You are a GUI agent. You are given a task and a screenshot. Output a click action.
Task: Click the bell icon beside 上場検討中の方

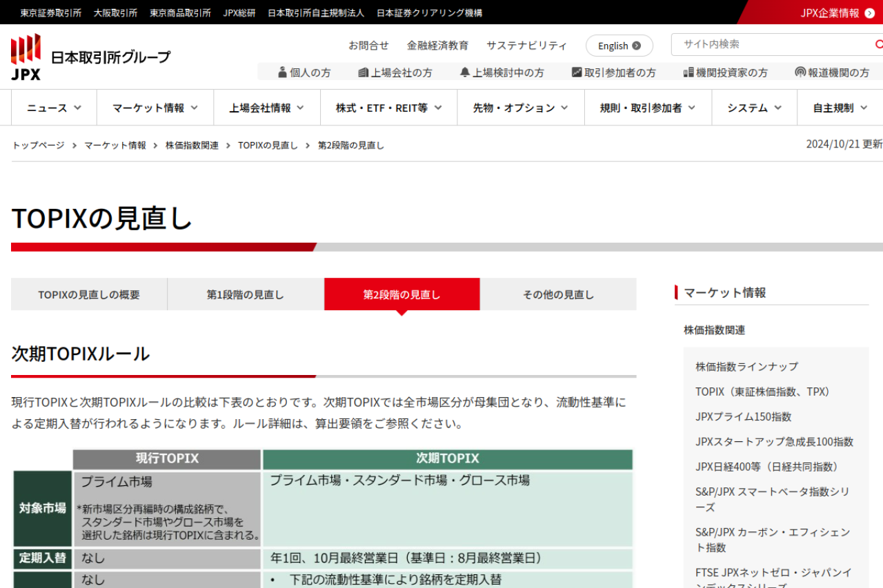(x=465, y=72)
